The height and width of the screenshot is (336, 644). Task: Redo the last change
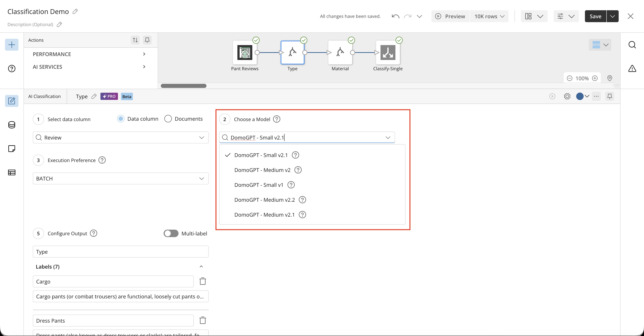pyautogui.click(x=408, y=16)
